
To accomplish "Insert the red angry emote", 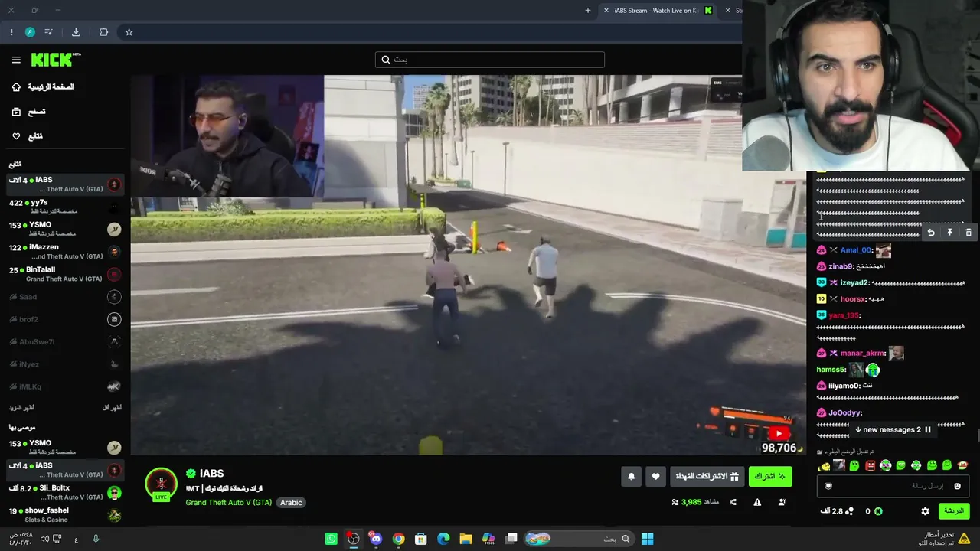I will click(x=871, y=465).
